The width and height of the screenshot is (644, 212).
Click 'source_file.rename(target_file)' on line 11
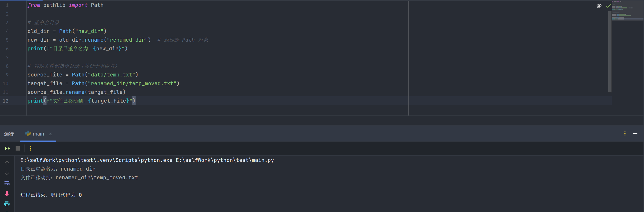[77, 92]
